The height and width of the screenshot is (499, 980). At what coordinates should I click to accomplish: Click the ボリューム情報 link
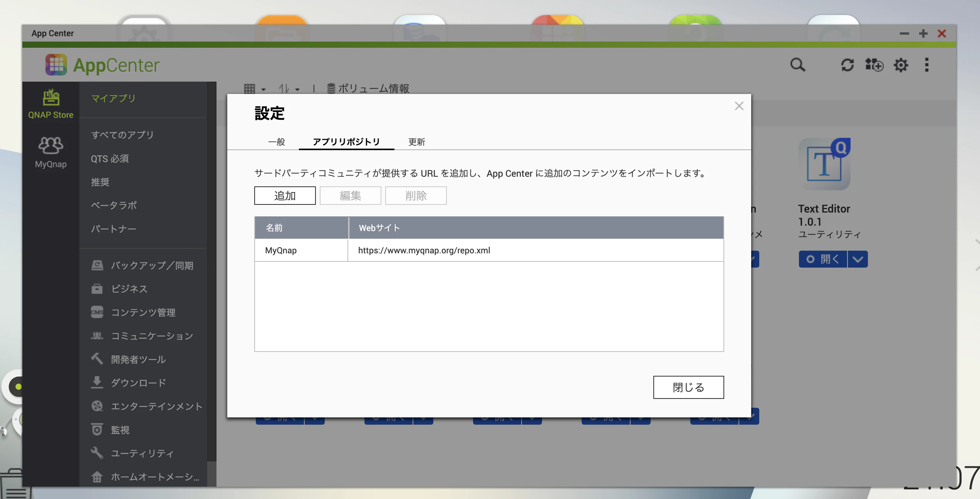[374, 89]
